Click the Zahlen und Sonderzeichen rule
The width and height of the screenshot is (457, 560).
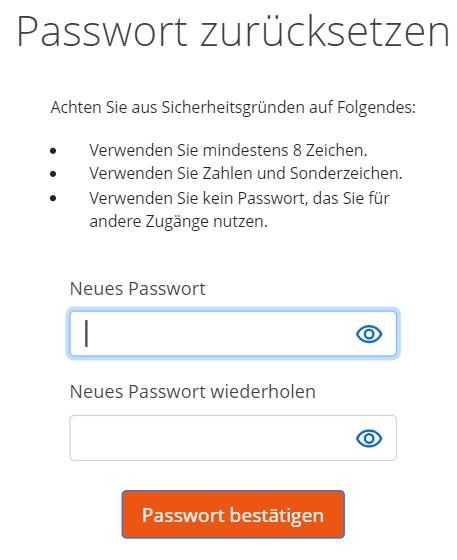point(246,174)
